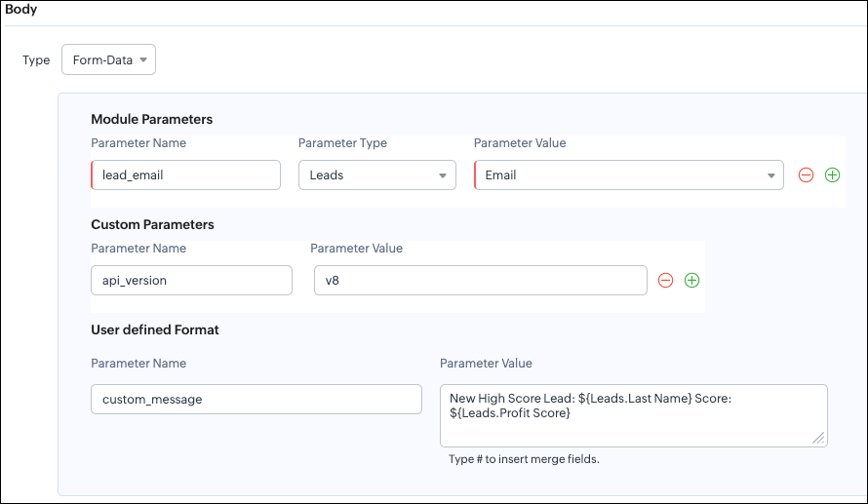Click the Module Parameters section heading
Viewport: 868px width, 504px height.
pos(151,120)
